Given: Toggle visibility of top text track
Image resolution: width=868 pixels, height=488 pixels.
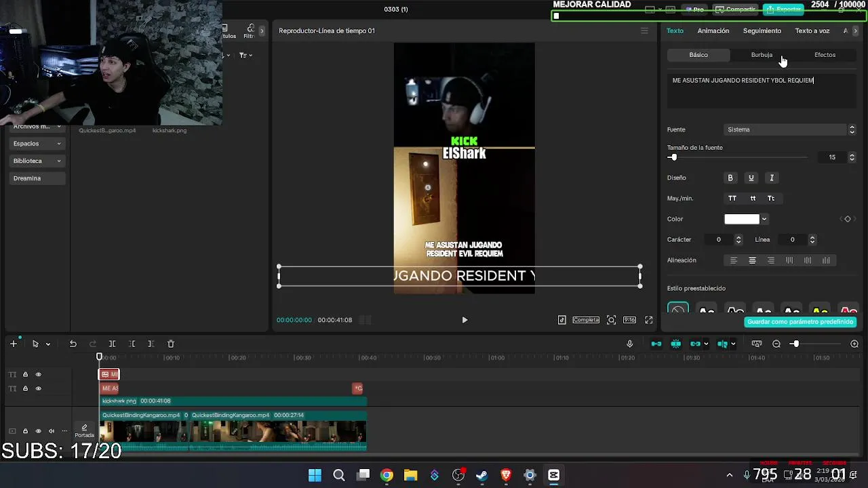Looking at the screenshot, I should click(39, 374).
